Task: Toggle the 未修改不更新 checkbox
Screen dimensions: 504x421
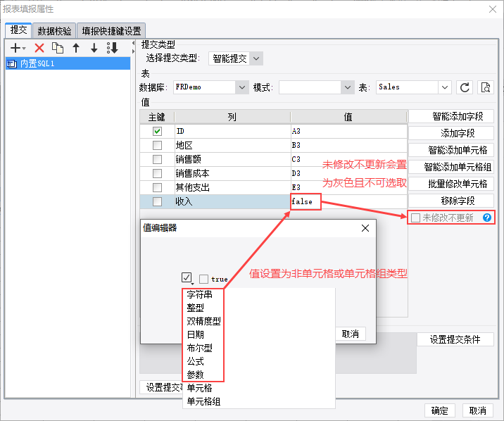Action: [x=415, y=218]
